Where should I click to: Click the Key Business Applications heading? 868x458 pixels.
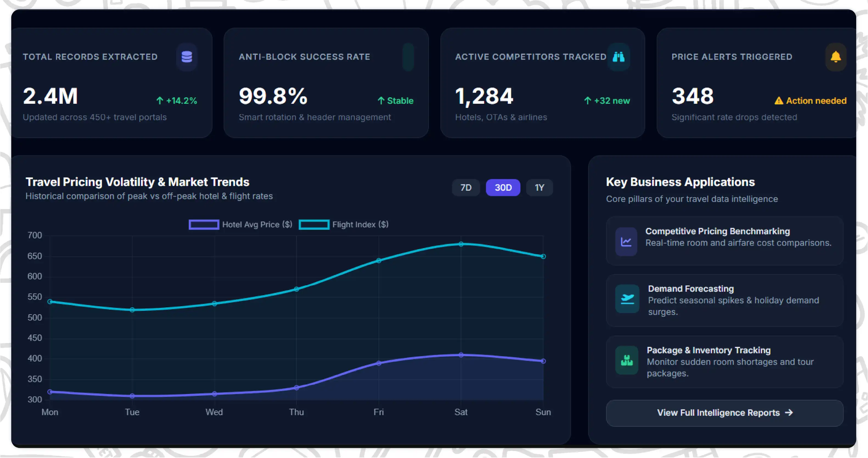click(680, 182)
